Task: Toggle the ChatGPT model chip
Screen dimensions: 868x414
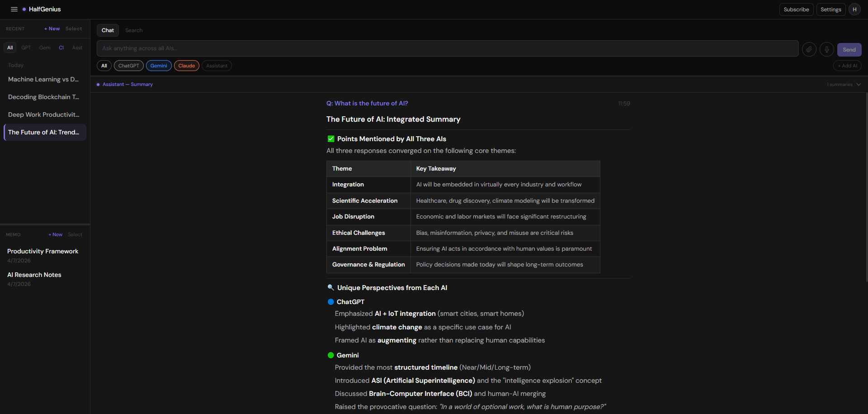Action: click(129, 66)
